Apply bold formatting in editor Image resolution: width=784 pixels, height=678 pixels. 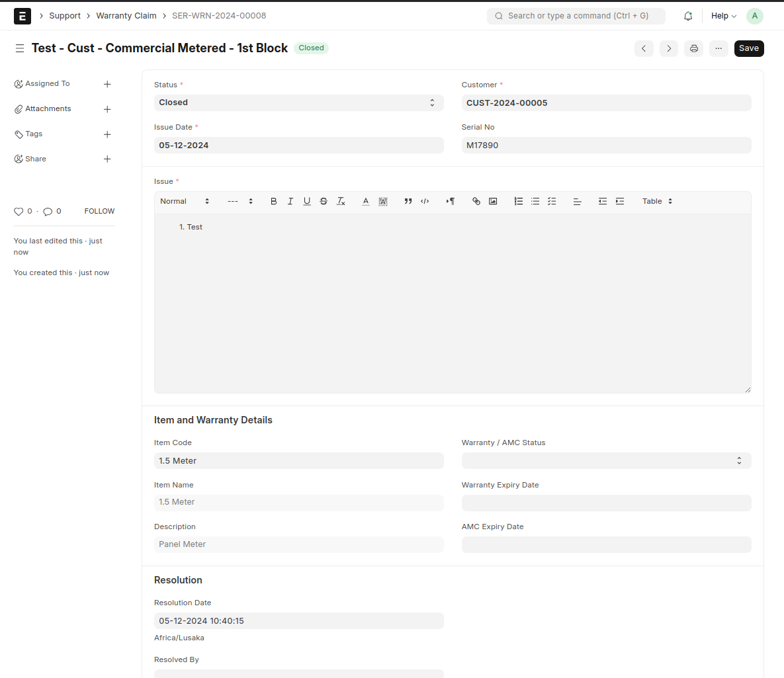(x=273, y=201)
